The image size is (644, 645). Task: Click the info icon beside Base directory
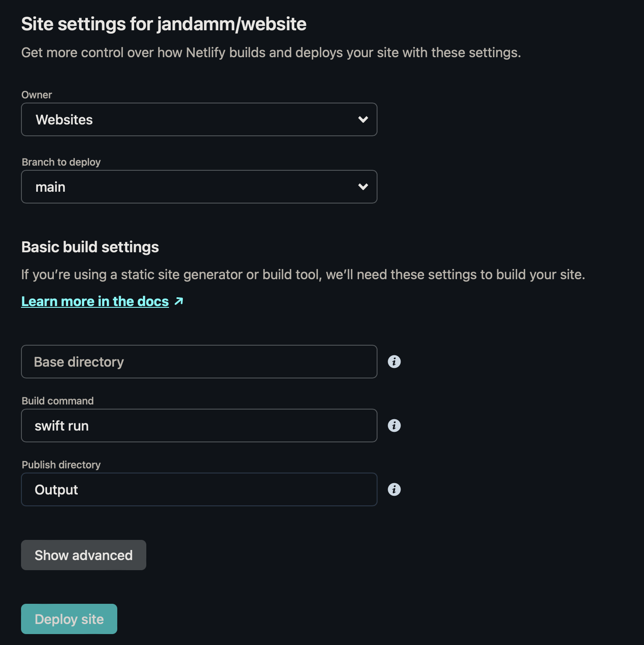pos(394,361)
